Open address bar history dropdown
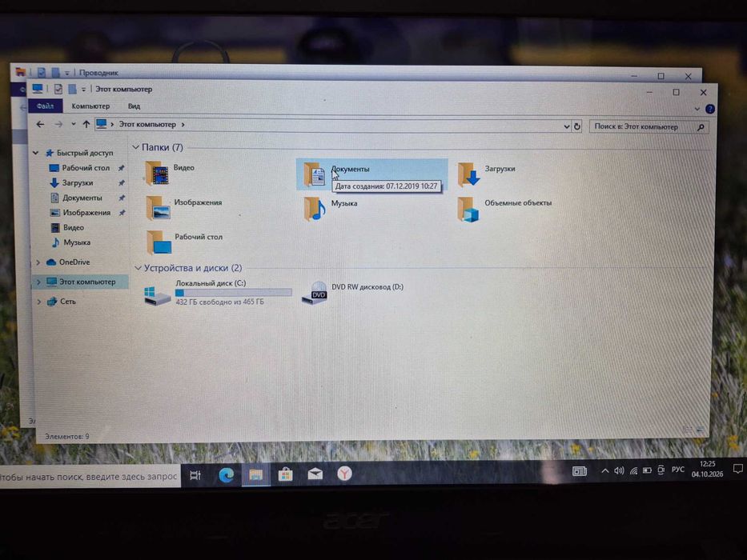 click(566, 126)
